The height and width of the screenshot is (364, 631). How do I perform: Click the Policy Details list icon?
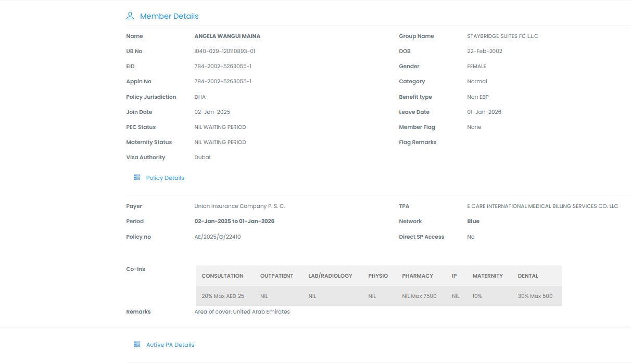point(137,178)
